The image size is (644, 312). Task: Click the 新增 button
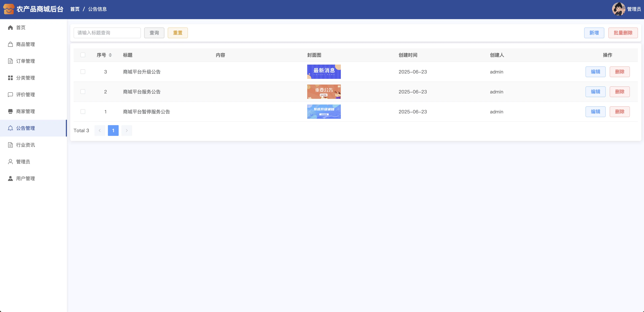[x=594, y=33]
